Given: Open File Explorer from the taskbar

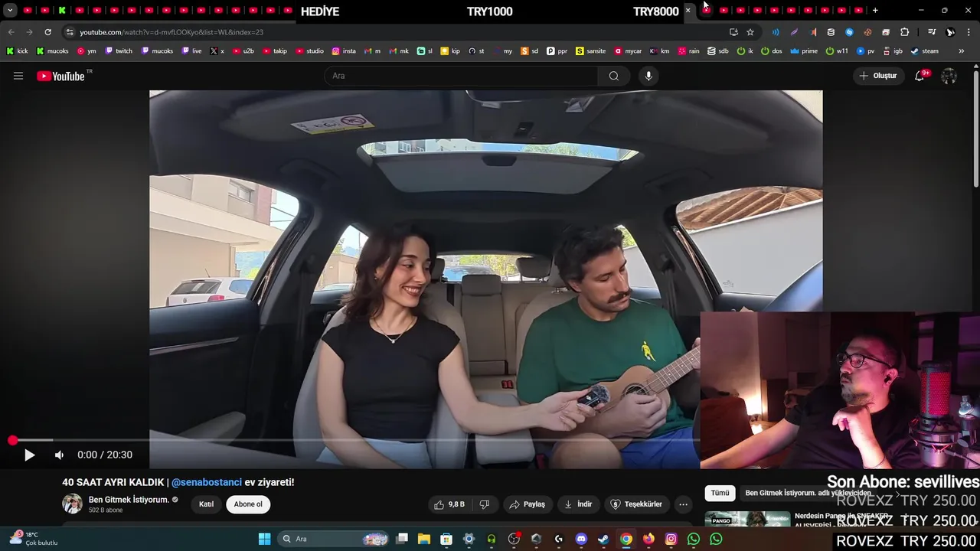Looking at the screenshot, I should pos(424,539).
